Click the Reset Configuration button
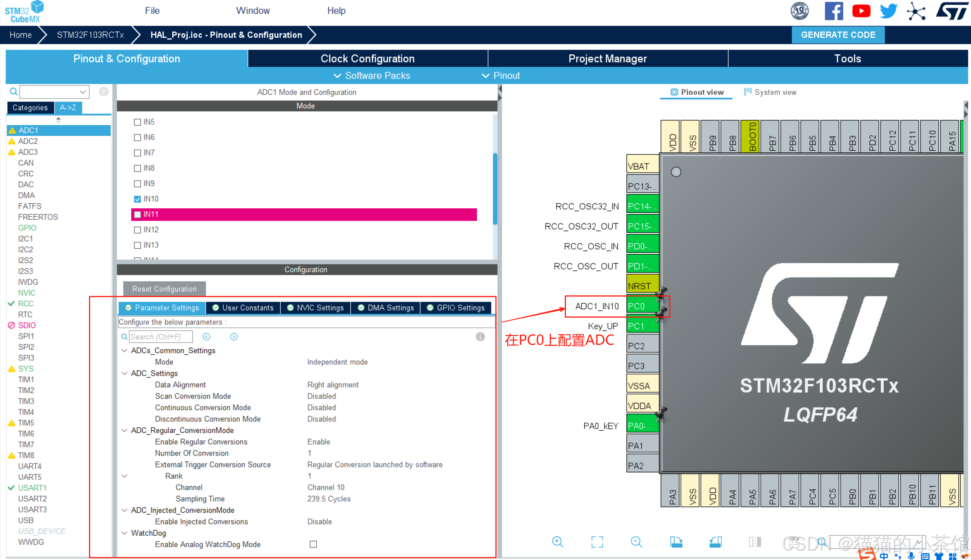This screenshot has height=560, width=971. click(x=164, y=289)
